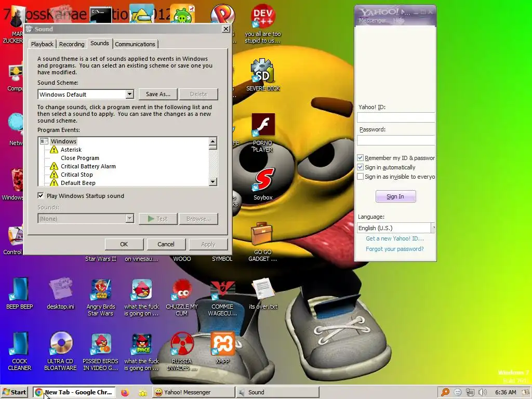
Task: Switch to the Communications tab
Action: tap(135, 44)
